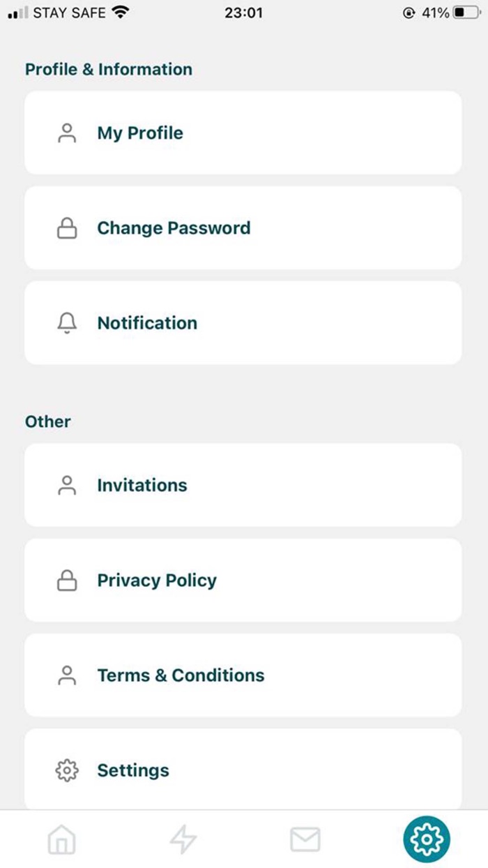Open My Profile
488x868 pixels.
point(139,133)
